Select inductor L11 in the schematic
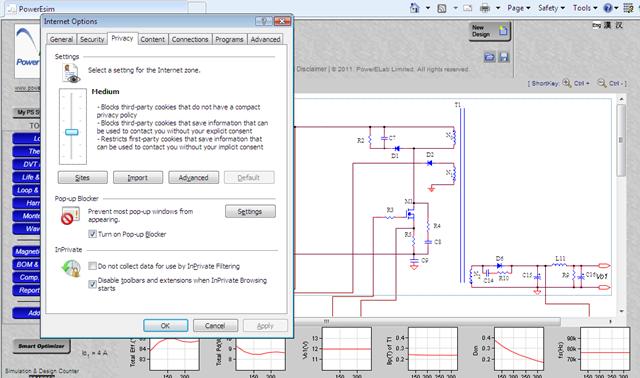640x378 pixels. [x=560, y=264]
